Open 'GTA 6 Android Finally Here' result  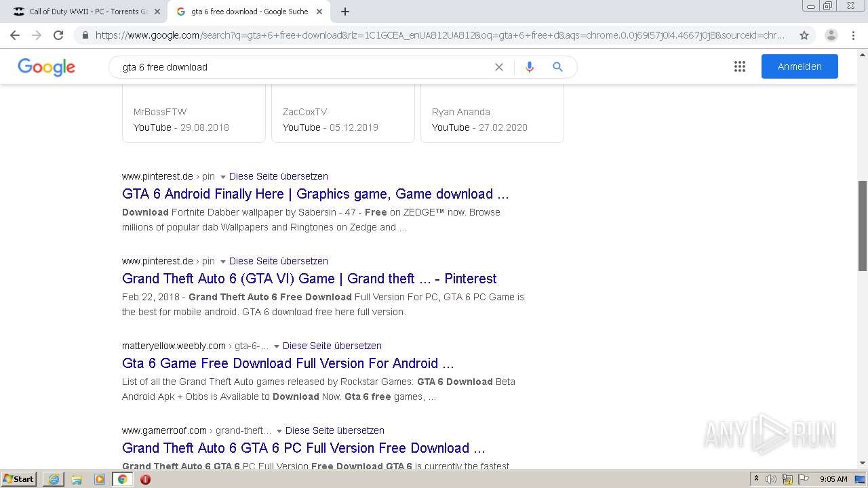(315, 194)
